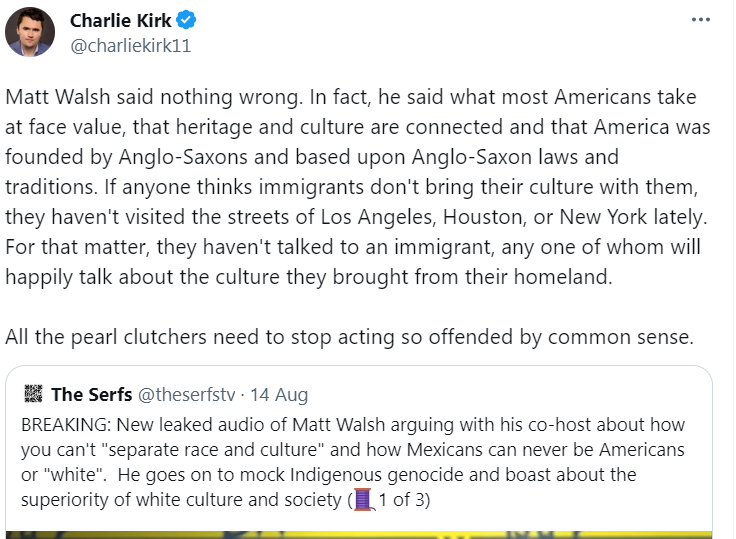736x539 pixels.
Task: Click the "1 of 3)" thread counter text
Action: click(x=404, y=500)
